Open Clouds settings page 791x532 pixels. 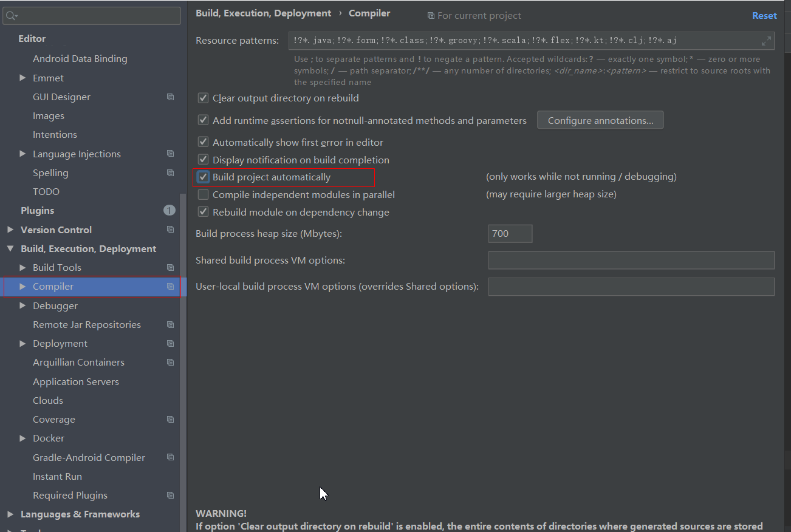click(48, 400)
